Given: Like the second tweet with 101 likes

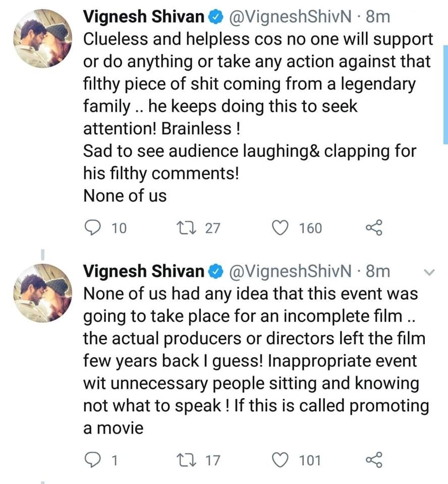Looking at the screenshot, I should [279, 460].
